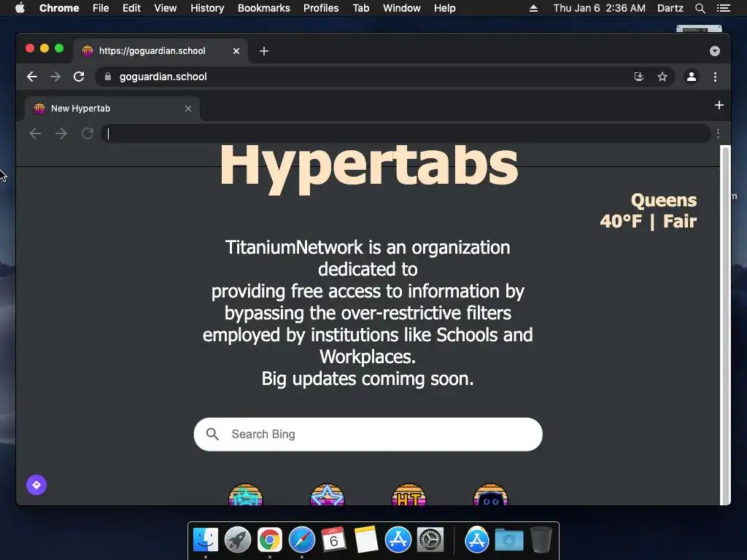The height and width of the screenshot is (560, 747).
Task: Reload the goguardian.school page
Action: pyautogui.click(x=79, y=77)
